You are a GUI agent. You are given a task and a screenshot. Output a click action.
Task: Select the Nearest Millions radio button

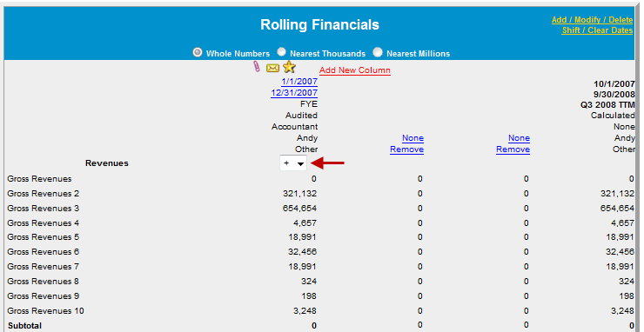[378, 52]
